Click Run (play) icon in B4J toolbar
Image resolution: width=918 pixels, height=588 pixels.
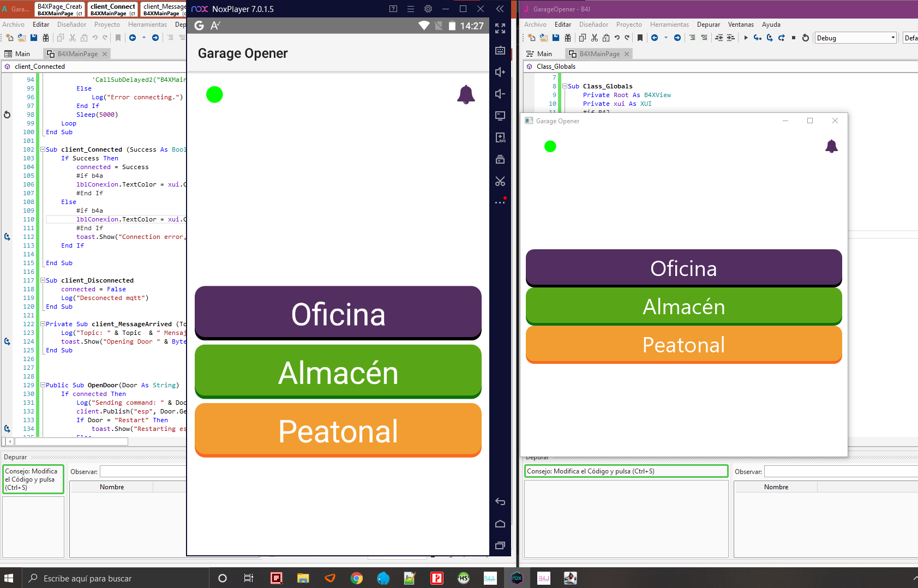pyautogui.click(x=746, y=38)
